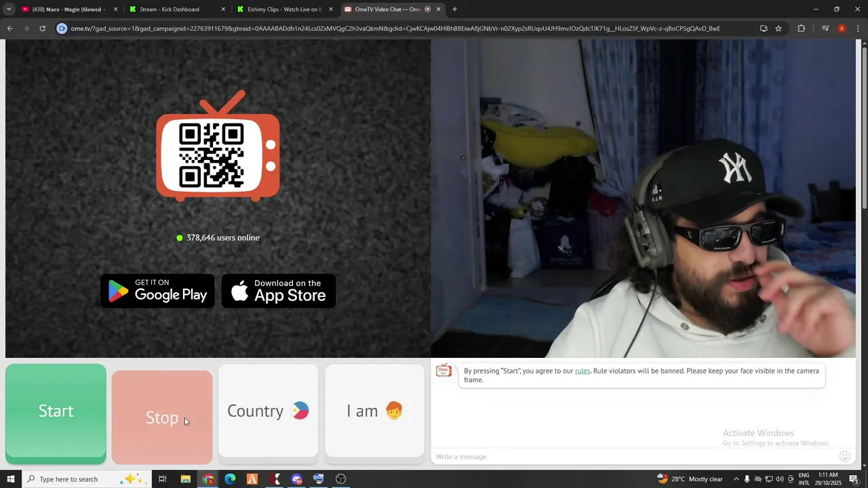
Task: Click the install app icon in address bar
Action: [764, 28]
